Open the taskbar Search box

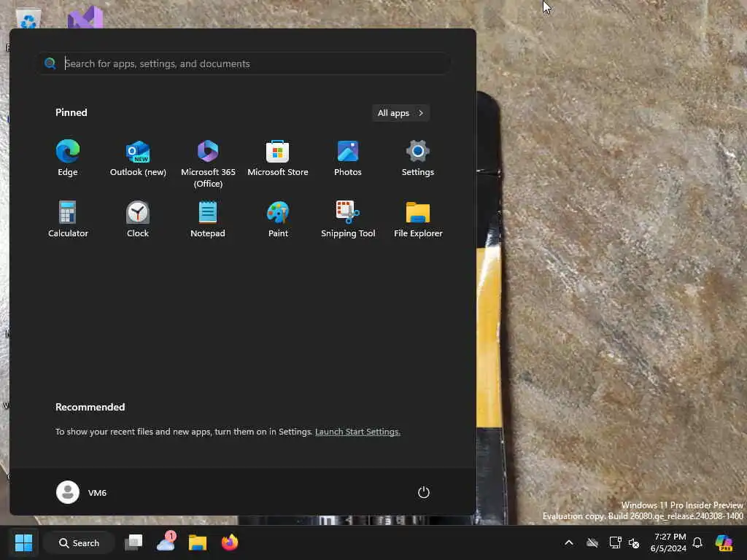click(79, 542)
